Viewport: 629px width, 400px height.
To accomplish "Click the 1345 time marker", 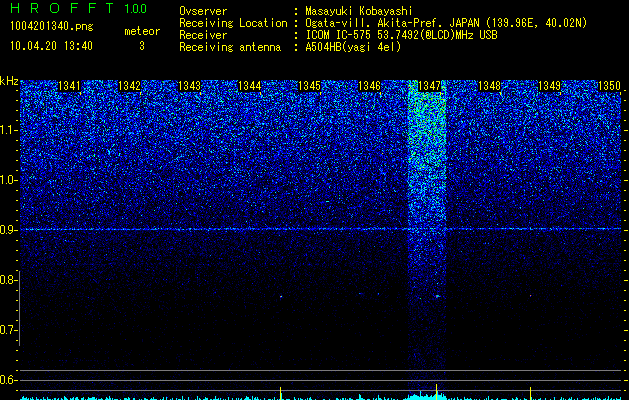I will (309, 86).
